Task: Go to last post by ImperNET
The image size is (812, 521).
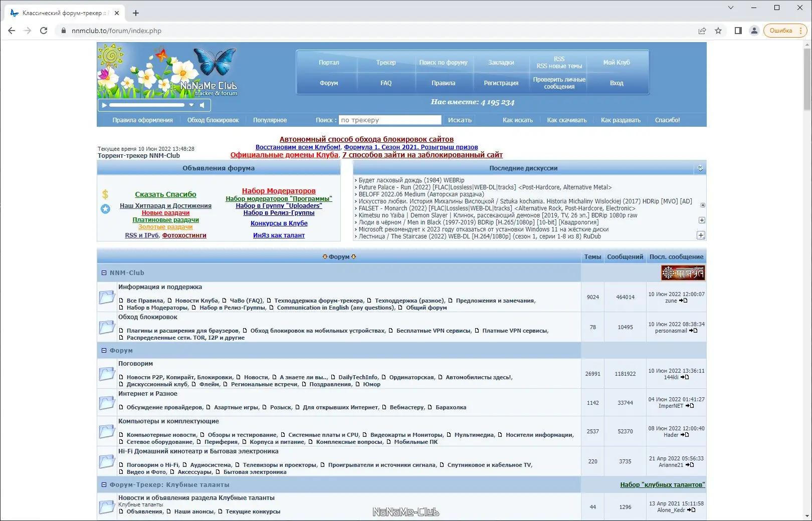Action: [690, 406]
